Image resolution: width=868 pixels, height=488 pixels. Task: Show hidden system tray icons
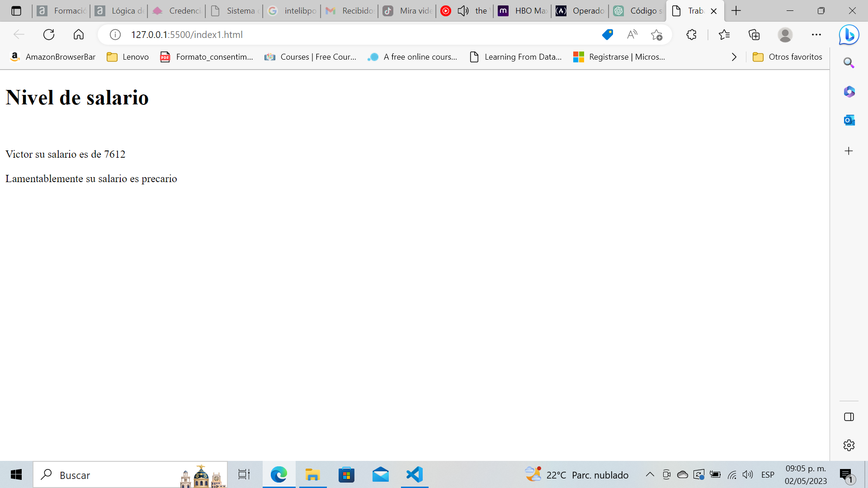650,474
